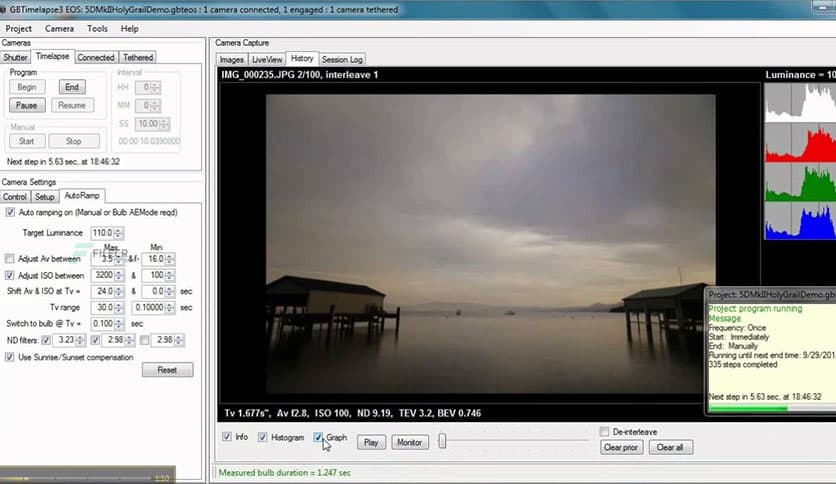Switch to the Shutter tab
This screenshot has height=484, width=836.
pyautogui.click(x=15, y=58)
